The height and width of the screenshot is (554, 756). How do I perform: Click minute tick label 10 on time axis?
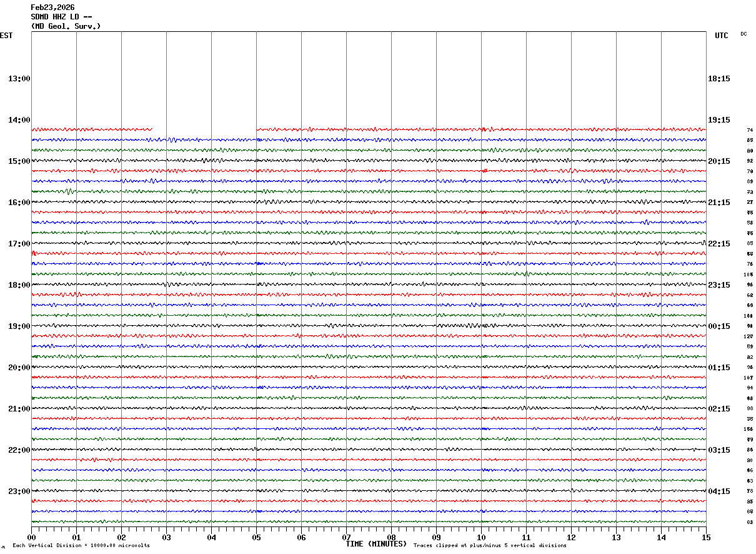coord(481,537)
